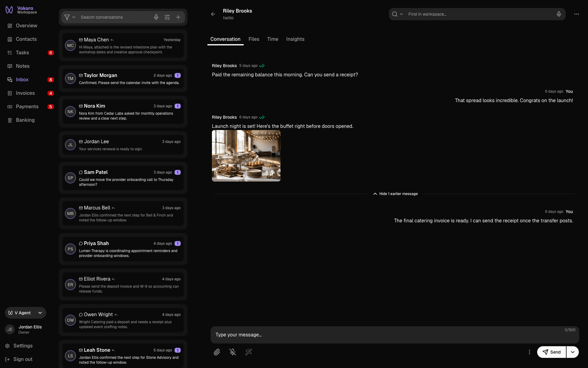
Task: Select the Conversation tab
Action: [x=225, y=39]
